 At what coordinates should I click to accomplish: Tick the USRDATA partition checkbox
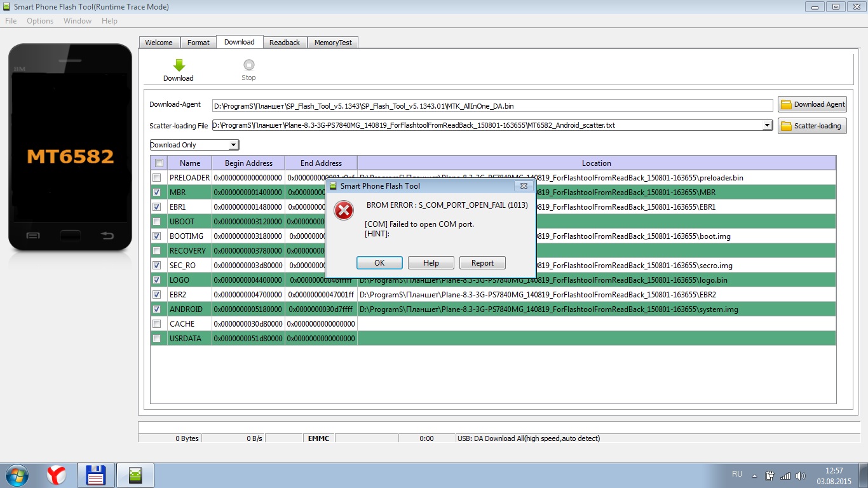coord(157,339)
